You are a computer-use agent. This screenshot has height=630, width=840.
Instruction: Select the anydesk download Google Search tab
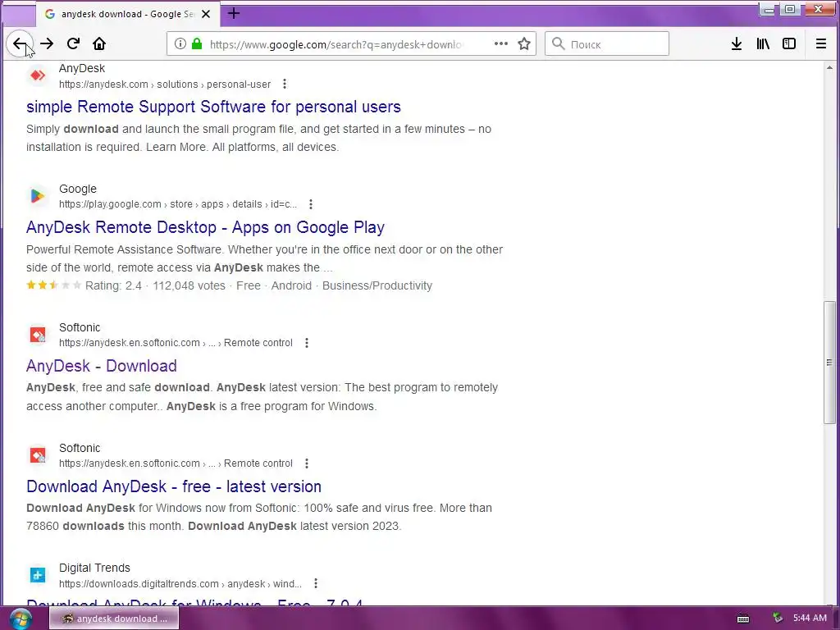[x=127, y=14]
